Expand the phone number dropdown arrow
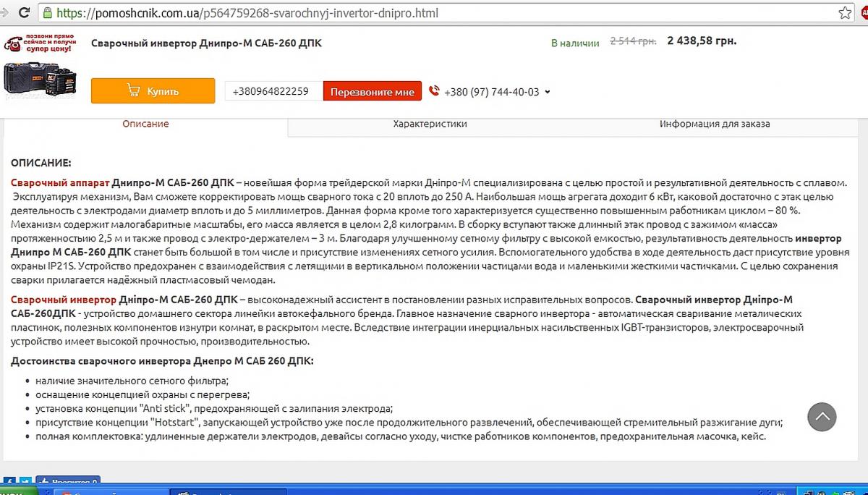 click(548, 92)
